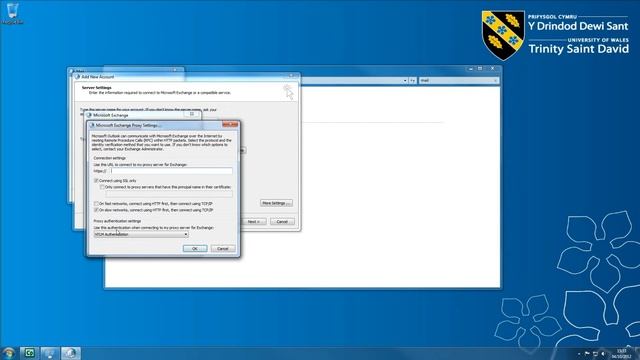Click the taskbar clock and date
The height and width of the screenshot is (360, 640).
pyautogui.click(x=621, y=353)
